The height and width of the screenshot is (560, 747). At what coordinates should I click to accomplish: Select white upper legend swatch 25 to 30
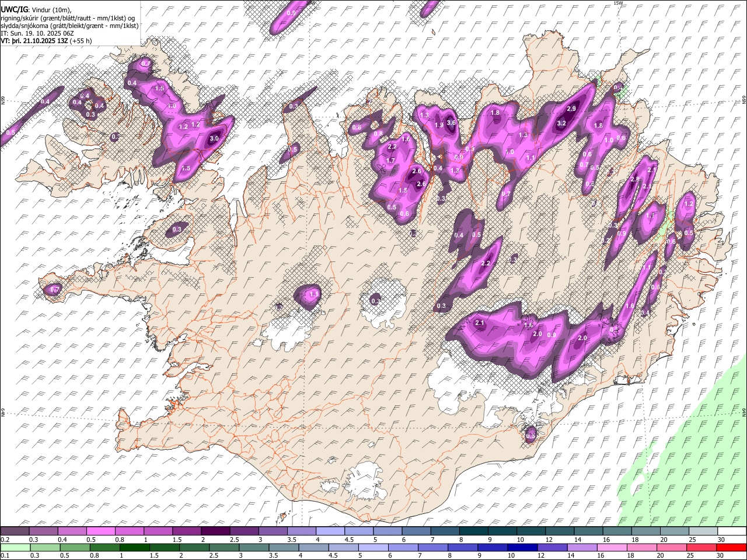(703, 531)
